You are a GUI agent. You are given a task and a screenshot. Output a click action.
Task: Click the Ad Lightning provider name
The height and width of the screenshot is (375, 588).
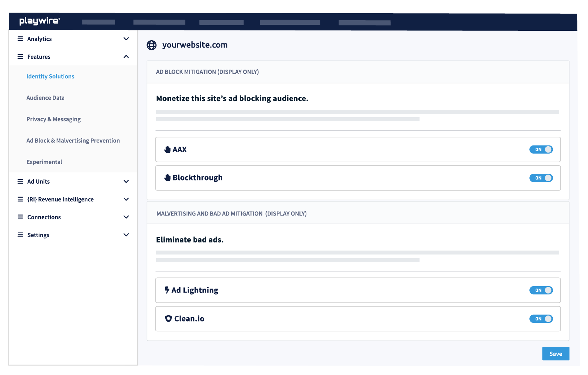195,290
